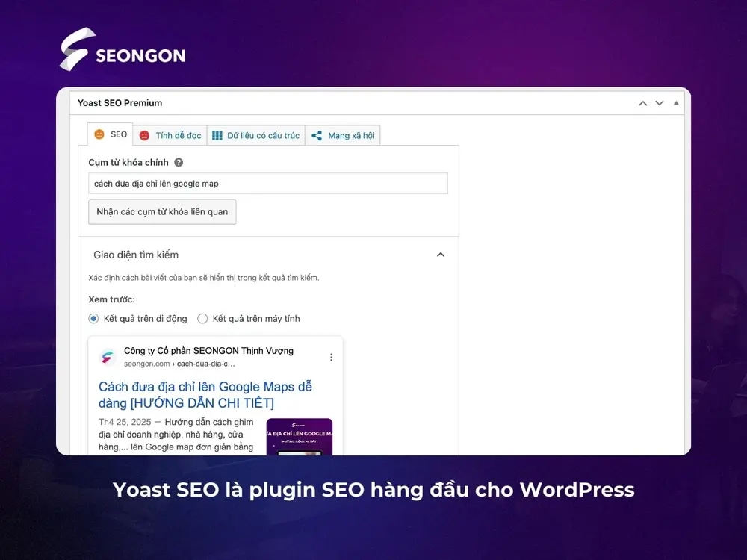The height and width of the screenshot is (560, 747).
Task: Select Kết quả trên di động radio
Action: [93, 319]
